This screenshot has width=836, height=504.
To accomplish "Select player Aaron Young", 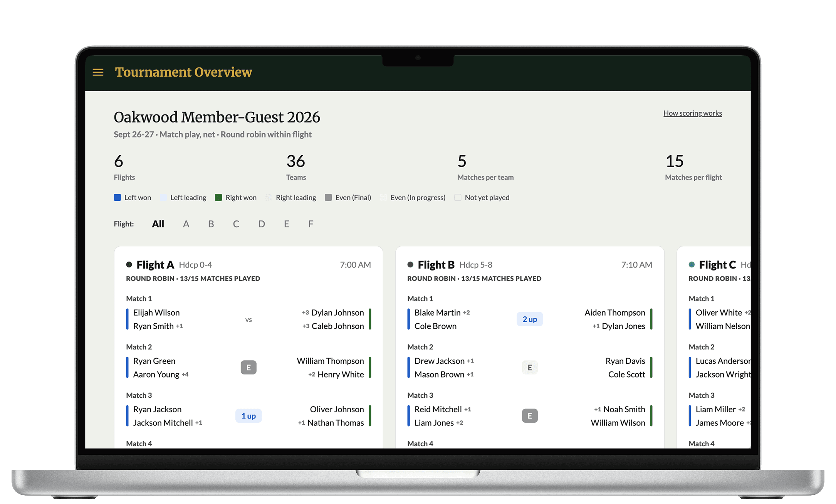I will pos(156,375).
